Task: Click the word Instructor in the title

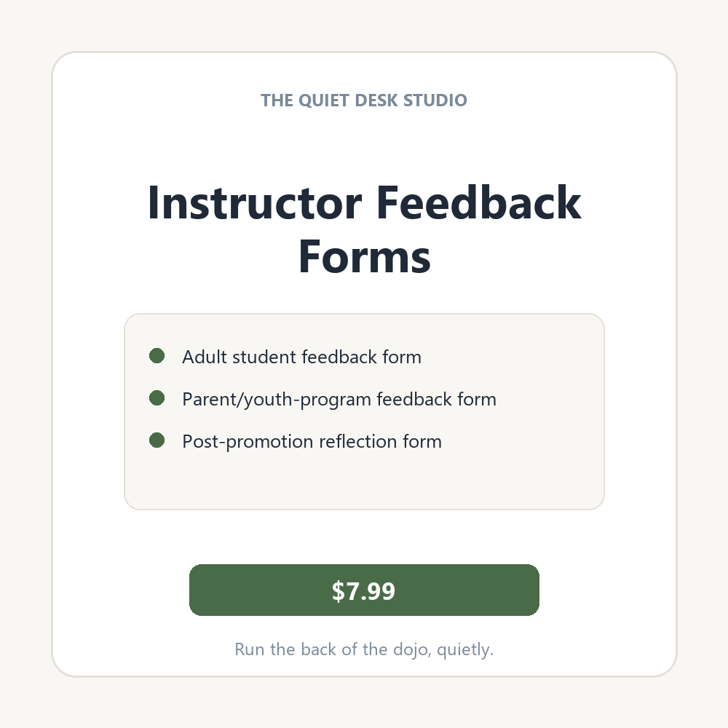Action: (255, 202)
